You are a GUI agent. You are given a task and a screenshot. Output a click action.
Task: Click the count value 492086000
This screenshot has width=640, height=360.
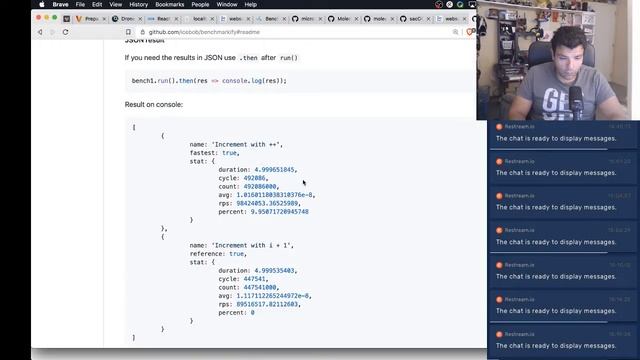(x=260, y=187)
